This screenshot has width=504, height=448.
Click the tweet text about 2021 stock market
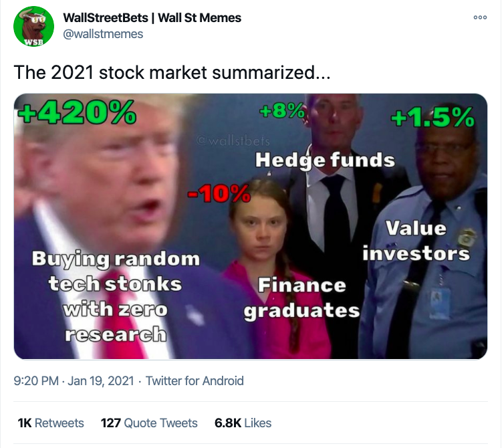[x=172, y=73]
